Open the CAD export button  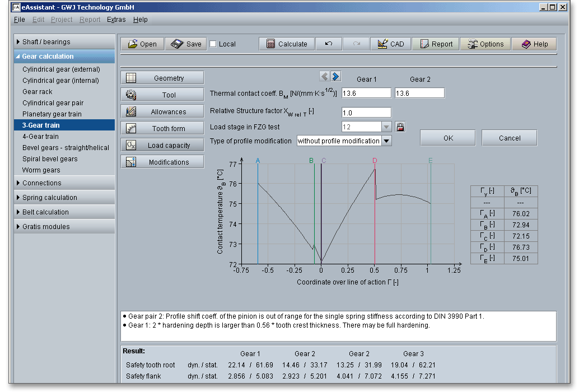tap(390, 44)
